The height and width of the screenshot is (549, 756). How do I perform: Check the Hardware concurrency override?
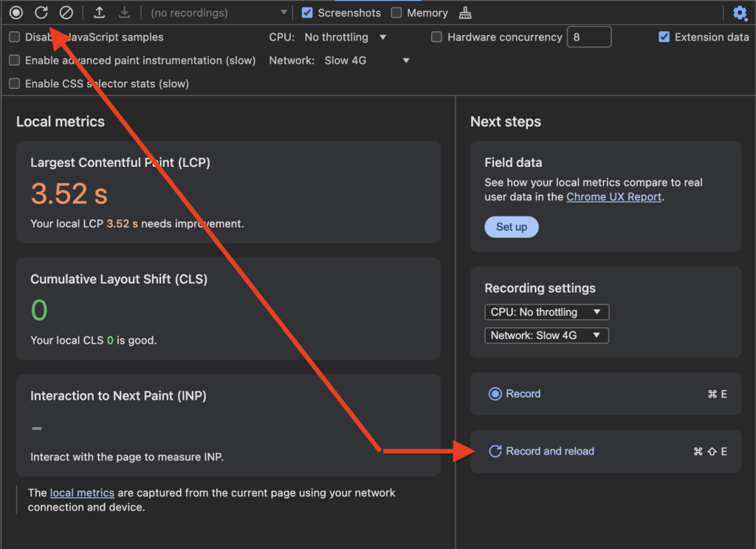click(436, 37)
